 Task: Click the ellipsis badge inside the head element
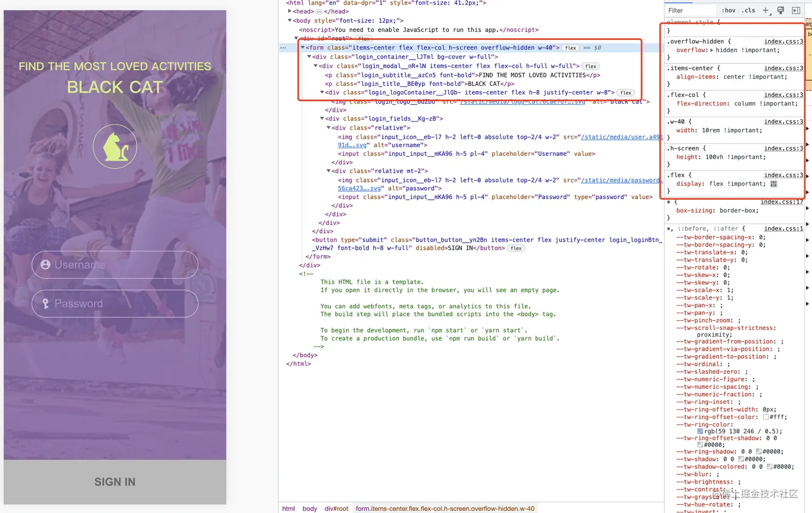pyautogui.click(x=319, y=11)
